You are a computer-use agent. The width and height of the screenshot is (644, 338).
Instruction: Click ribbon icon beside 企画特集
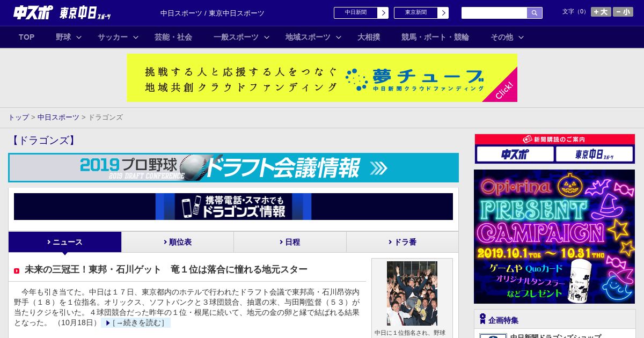[x=482, y=319]
